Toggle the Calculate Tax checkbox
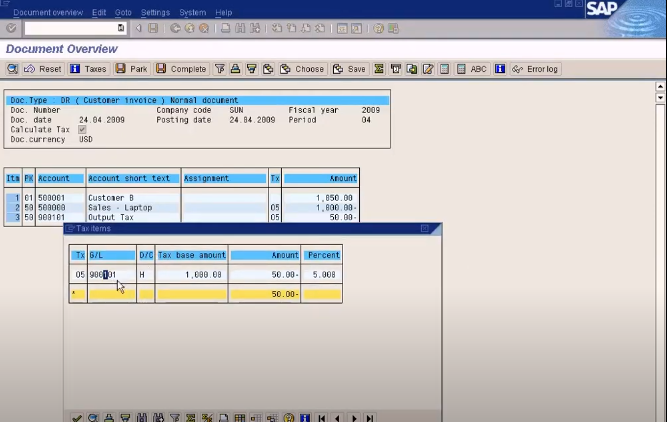Screen dimensions: 667x422 (x=82, y=129)
